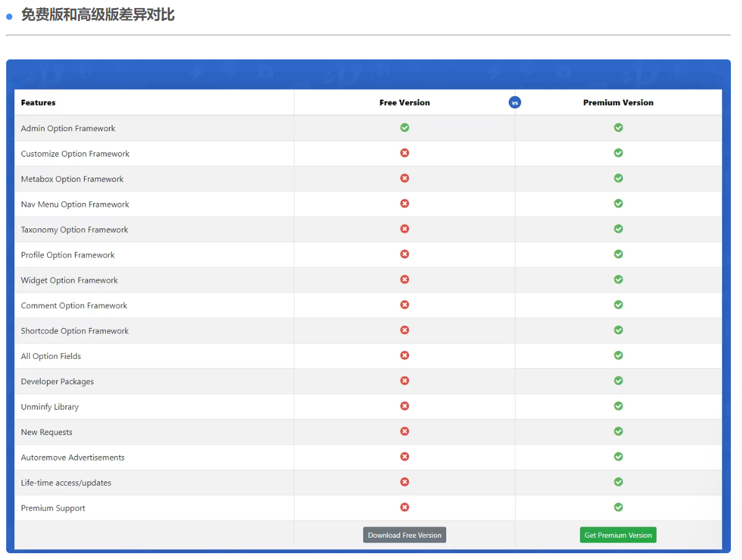Select the green check for Metabox Option Framework premium

coord(618,178)
